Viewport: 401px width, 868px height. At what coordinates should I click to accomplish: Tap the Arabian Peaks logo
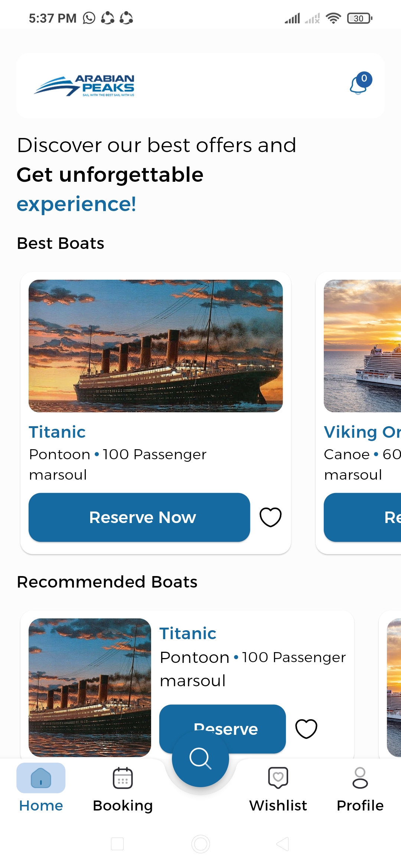point(84,86)
